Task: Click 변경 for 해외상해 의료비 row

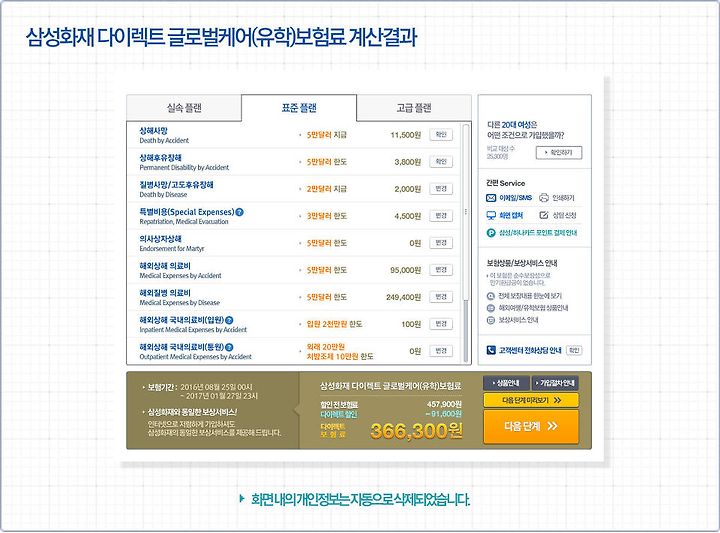Action: pyautogui.click(x=441, y=270)
